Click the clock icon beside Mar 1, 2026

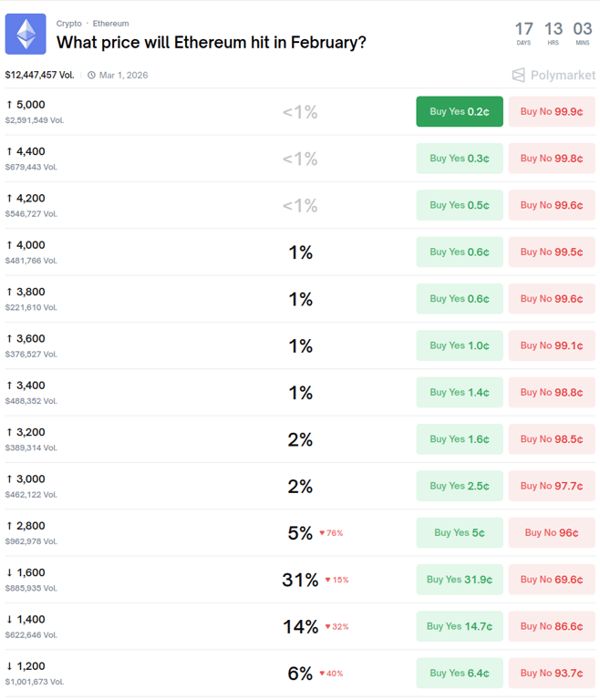91,75
